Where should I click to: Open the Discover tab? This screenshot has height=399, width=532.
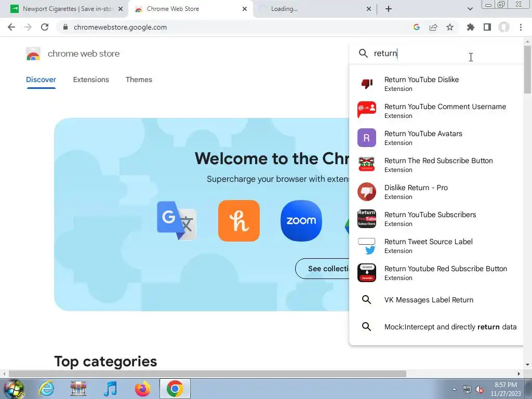point(41,79)
